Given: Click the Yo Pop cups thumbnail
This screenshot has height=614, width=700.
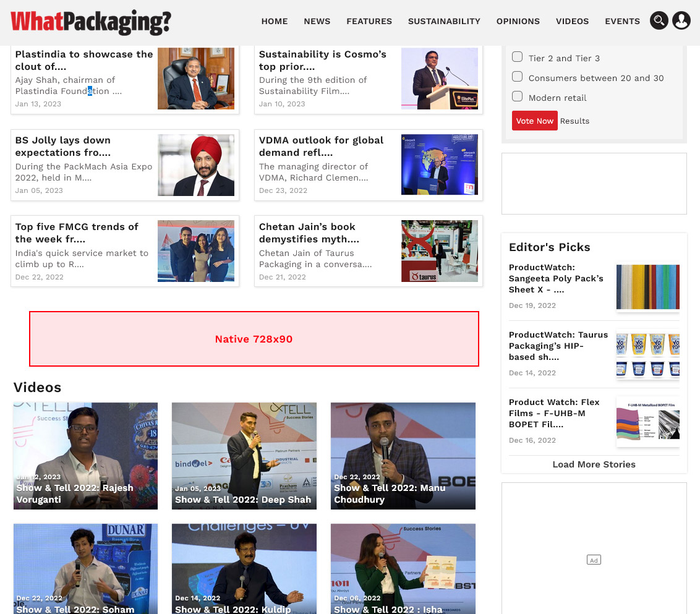Looking at the screenshot, I should coord(648,355).
